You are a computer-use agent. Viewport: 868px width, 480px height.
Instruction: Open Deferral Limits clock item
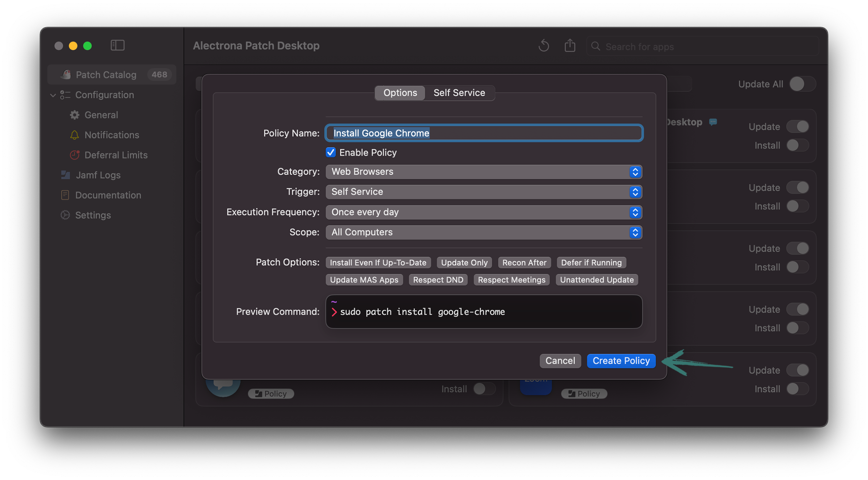click(116, 155)
